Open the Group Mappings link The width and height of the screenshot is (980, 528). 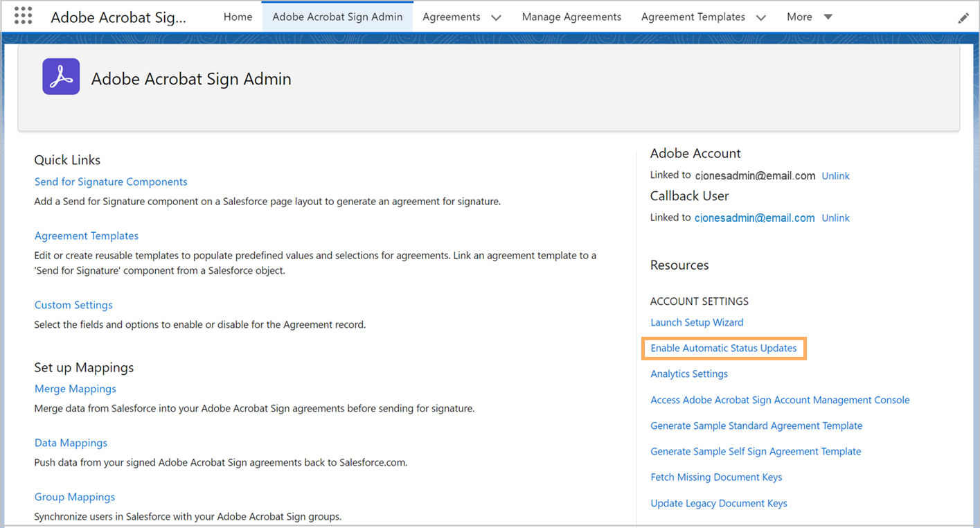(75, 497)
